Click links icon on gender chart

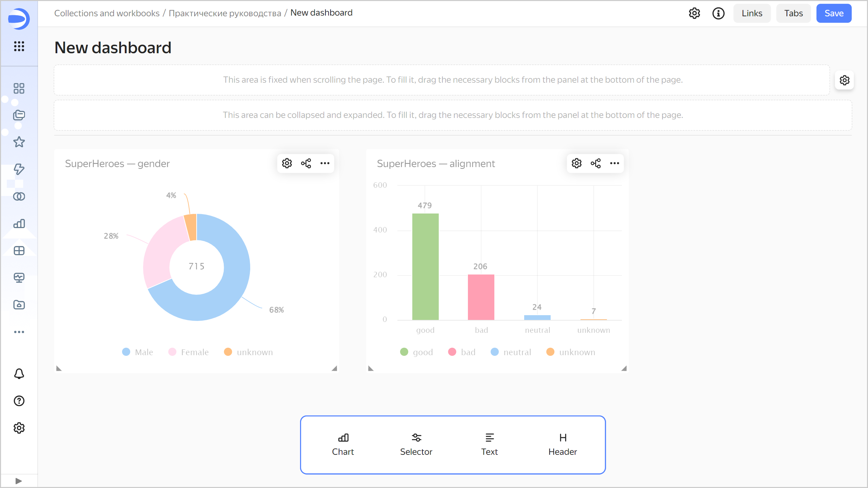[x=306, y=163]
